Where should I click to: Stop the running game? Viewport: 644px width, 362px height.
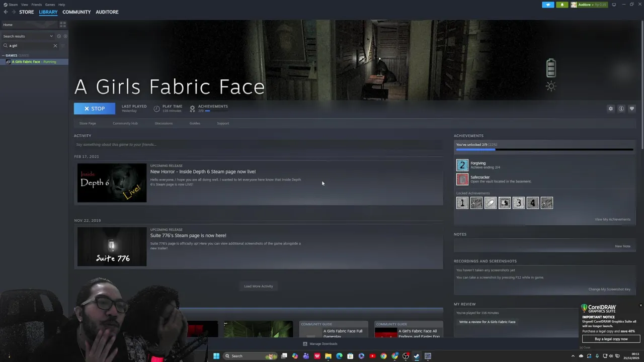point(95,109)
